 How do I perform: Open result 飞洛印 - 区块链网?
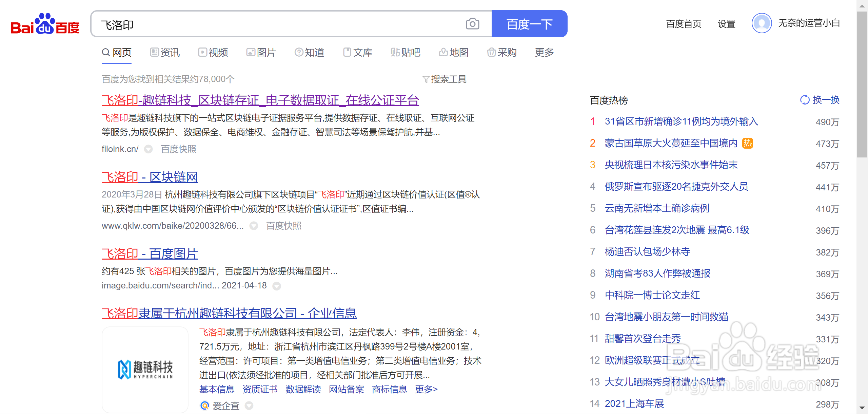[x=150, y=177]
